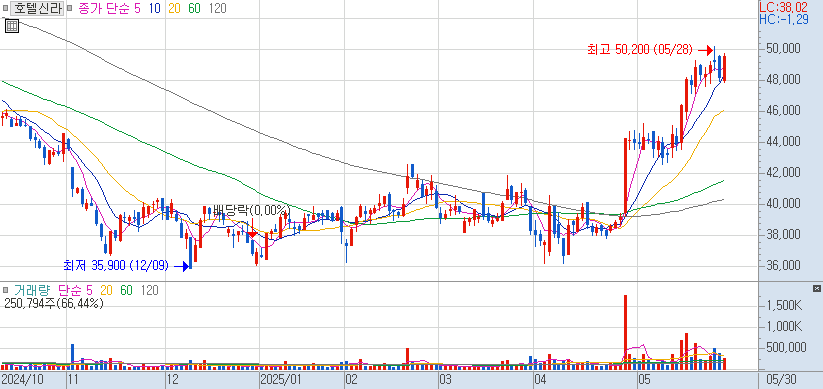Select the volume 120-day average label
The width and height of the screenshot is (823, 389).
[150, 290]
